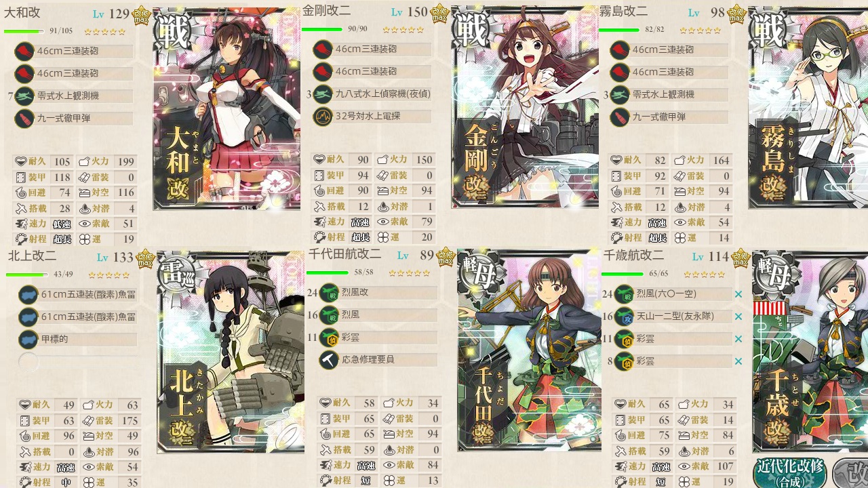The image size is (868, 488).
Task: Click the green seaplane icon for Yamato's 零式水上観測機
Action: tap(24, 96)
